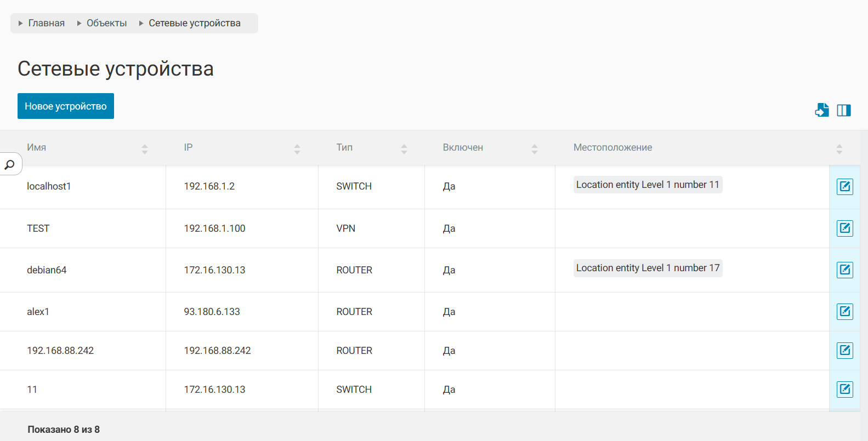The image size is (868, 441).
Task: Sort the list by Тип column
Action: point(404,148)
